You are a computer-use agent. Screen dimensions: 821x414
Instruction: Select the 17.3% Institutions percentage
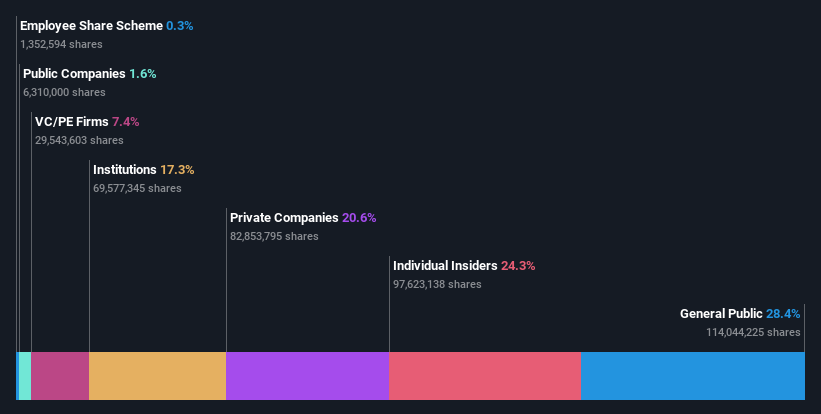pos(177,170)
